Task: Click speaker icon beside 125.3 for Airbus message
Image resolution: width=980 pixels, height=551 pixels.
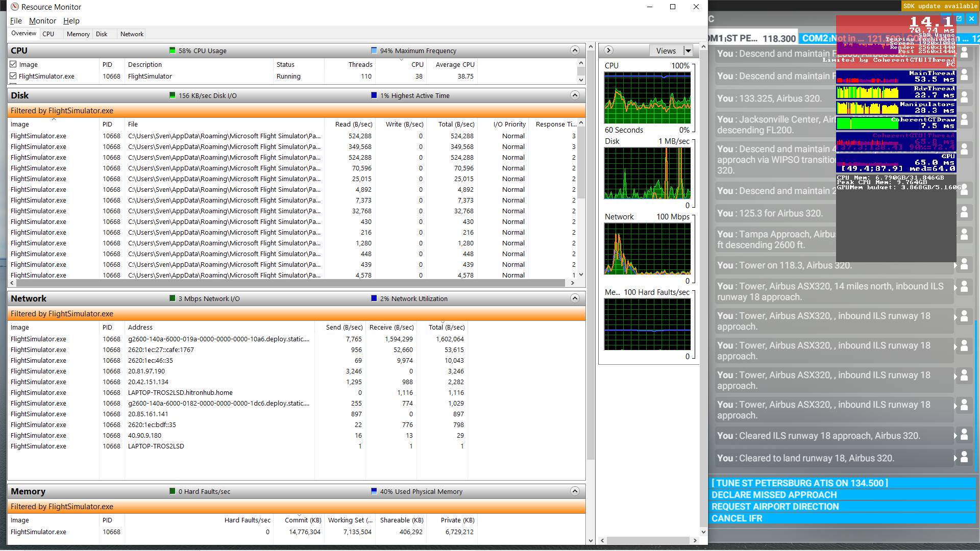Action: pos(964,212)
